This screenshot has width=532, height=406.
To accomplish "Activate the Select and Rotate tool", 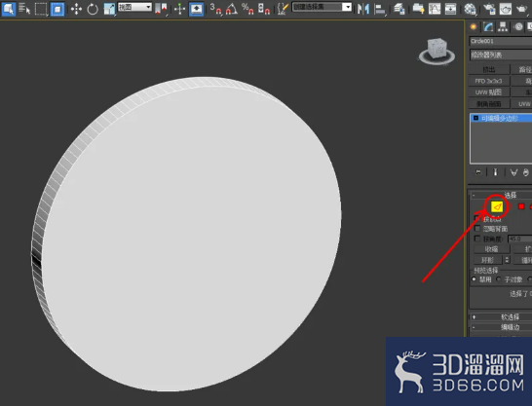I will (93, 9).
